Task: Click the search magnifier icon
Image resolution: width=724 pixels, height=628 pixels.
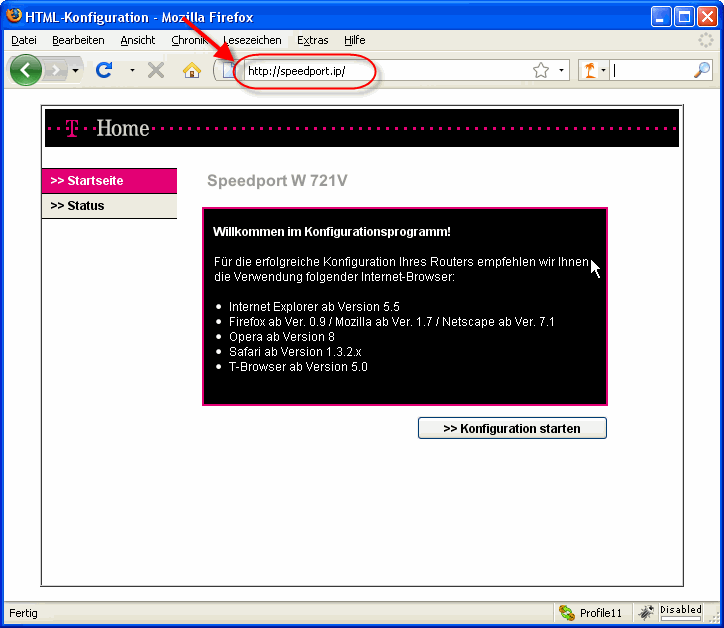Action: pos(702,70)
